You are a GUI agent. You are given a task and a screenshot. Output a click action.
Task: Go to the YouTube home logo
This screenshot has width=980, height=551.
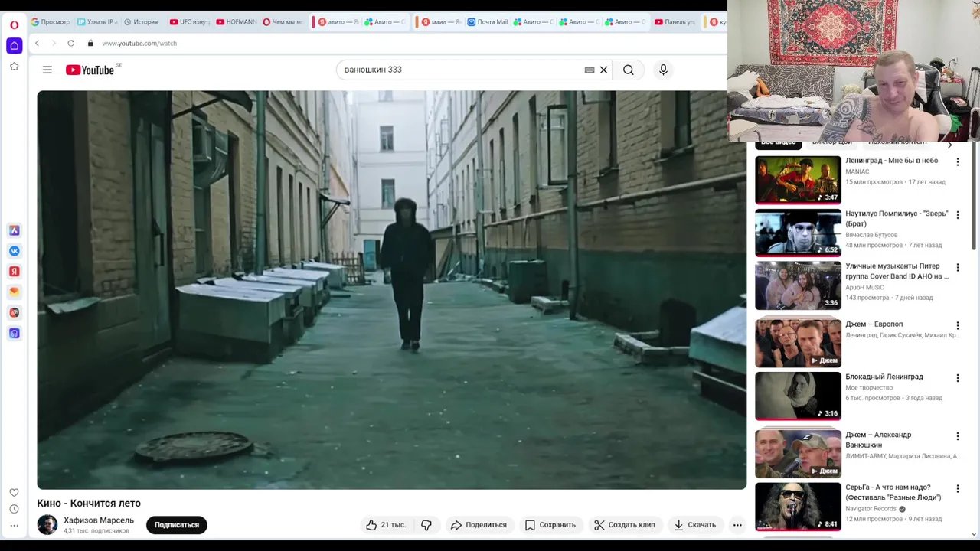[90, 70]
